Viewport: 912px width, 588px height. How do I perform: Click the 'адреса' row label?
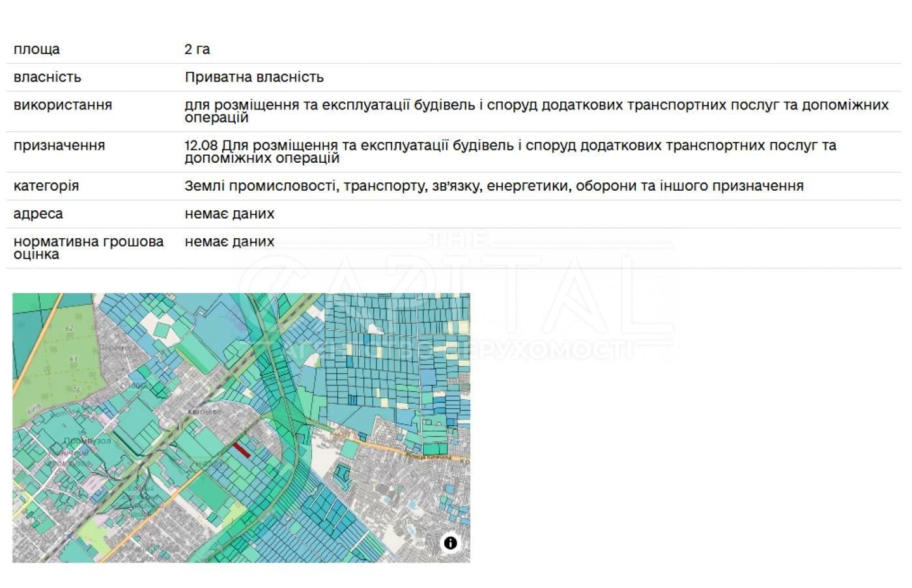tap(38, 214)
